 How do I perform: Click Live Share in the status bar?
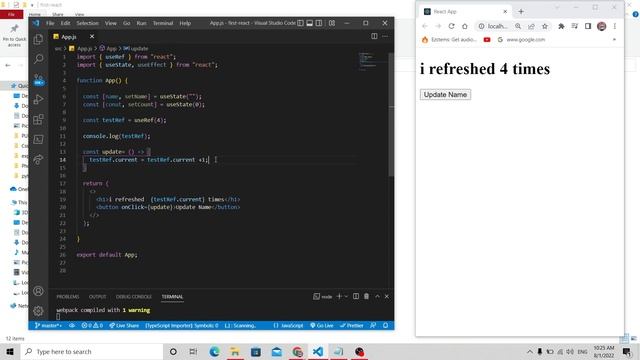124,325
